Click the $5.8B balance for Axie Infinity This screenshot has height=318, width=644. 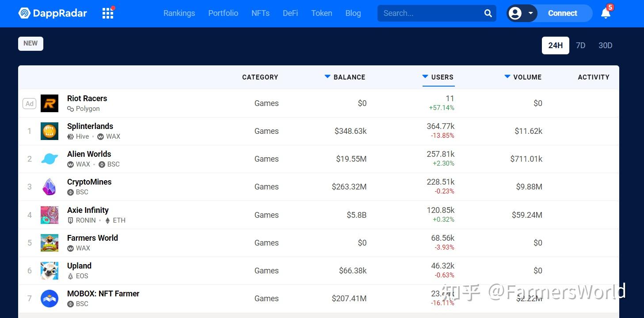click(x=357, y=215)
